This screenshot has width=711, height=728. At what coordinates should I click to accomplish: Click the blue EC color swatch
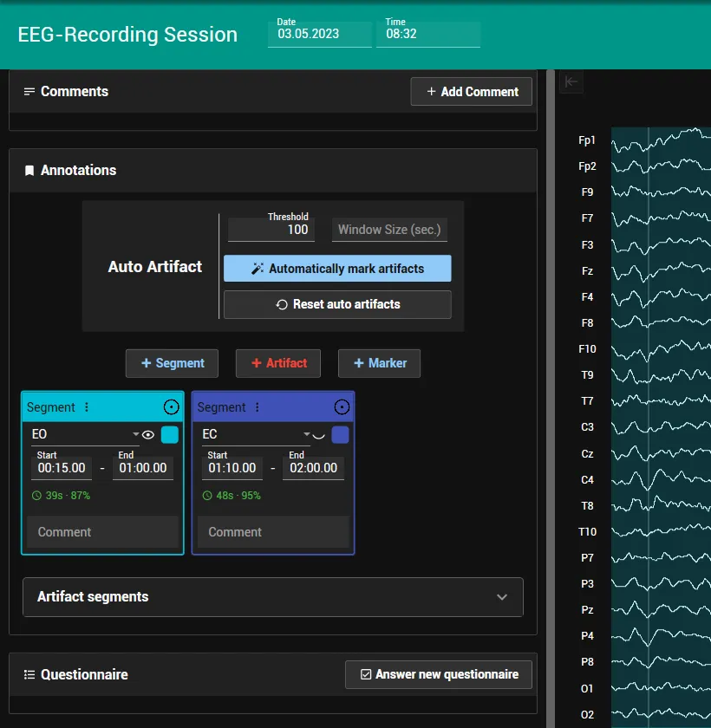click(x=340, y=435)
